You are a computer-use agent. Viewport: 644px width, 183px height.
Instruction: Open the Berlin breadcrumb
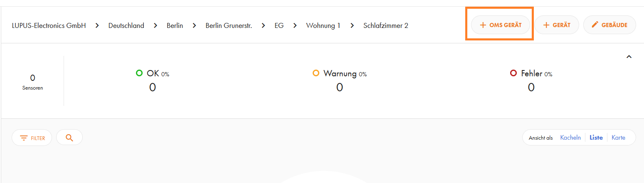click(175, 25)
